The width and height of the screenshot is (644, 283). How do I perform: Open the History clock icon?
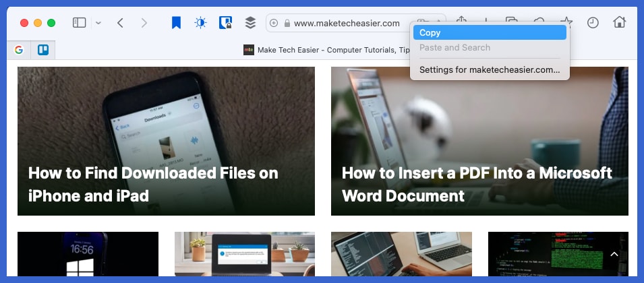593,22
